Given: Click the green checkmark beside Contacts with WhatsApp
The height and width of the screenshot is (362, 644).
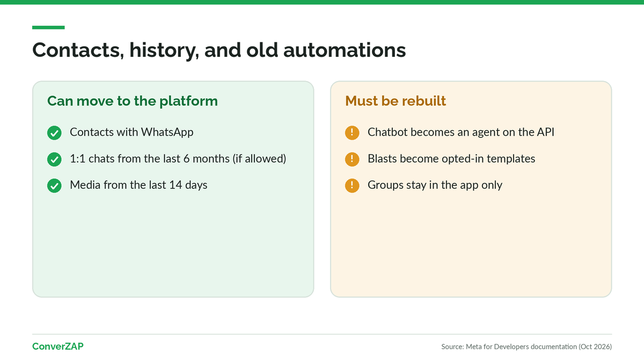Looking at the screenshot, I should point(54,132).
